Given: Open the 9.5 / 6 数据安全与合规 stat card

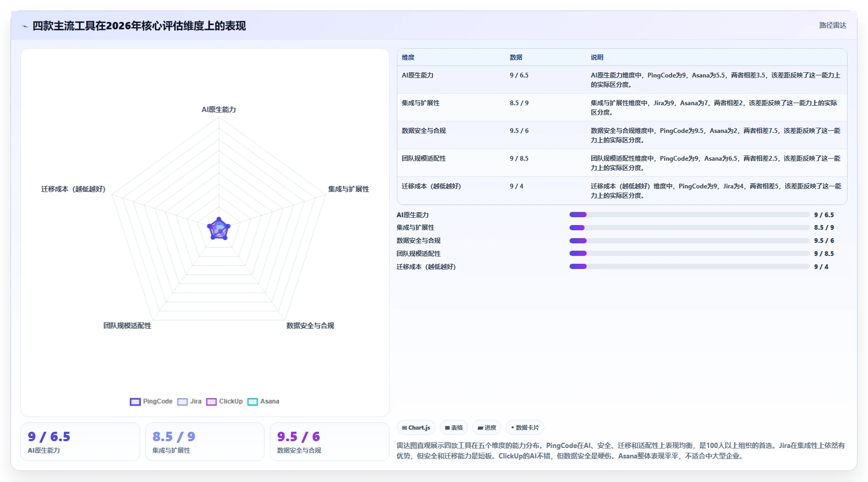Looking at the screenshot, I should tap(329, 442).
